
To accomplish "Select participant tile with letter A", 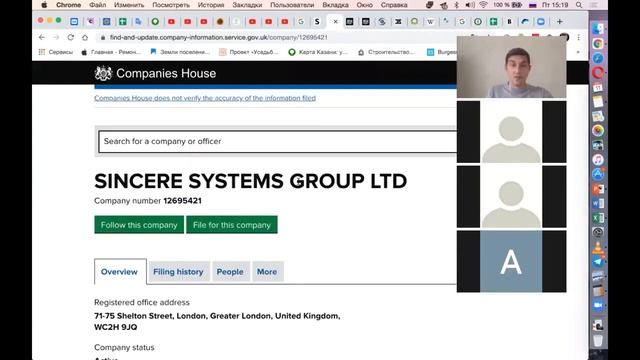I will [511, 262].
